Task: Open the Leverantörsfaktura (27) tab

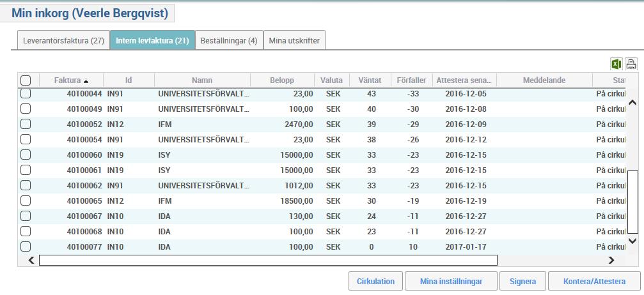Action: coord(64,41)
